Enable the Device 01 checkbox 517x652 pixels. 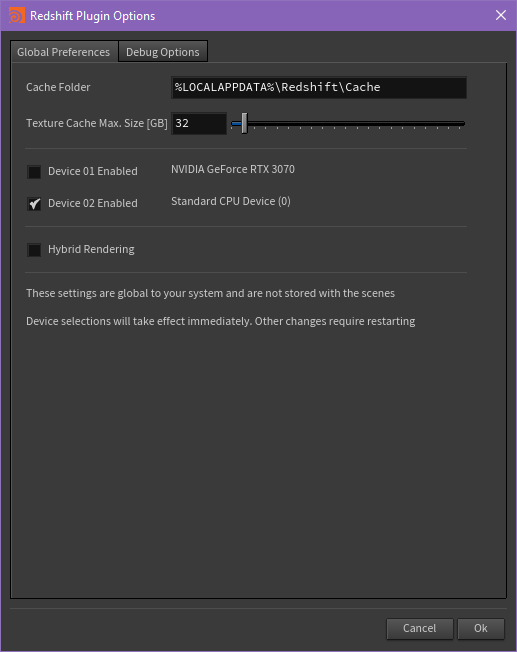click(x=34, y=172)
